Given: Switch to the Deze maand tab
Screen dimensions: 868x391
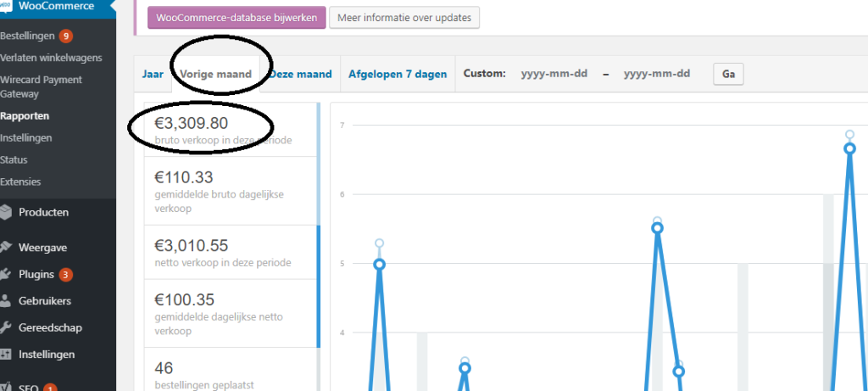Looking at the screenshot, I should pos(301,74).
